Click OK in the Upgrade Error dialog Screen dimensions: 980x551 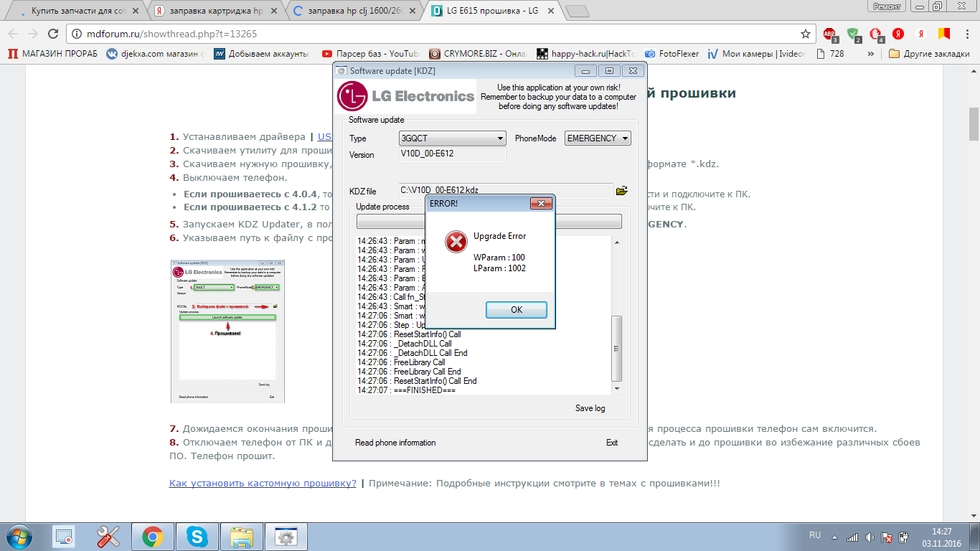coord(516,310)
